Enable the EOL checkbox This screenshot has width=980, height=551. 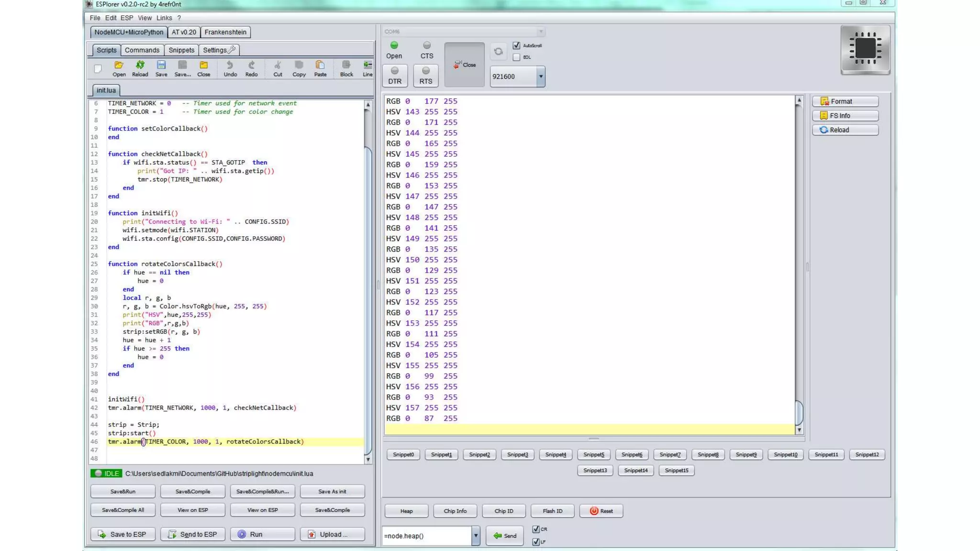tap(516, 57)
